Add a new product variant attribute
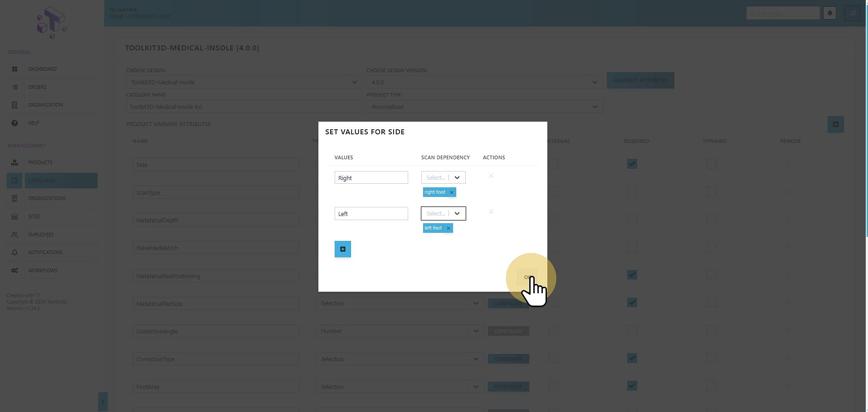 835,124
